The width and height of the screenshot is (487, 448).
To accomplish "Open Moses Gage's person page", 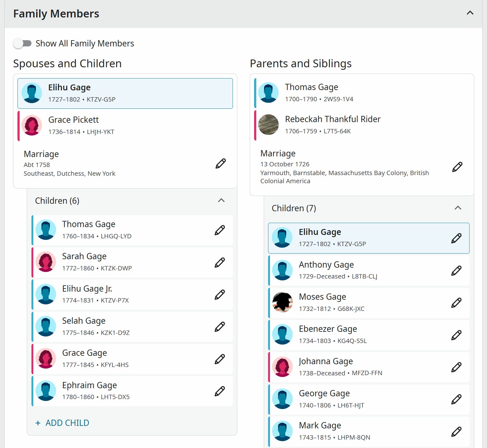I will (x=323, y=297).
